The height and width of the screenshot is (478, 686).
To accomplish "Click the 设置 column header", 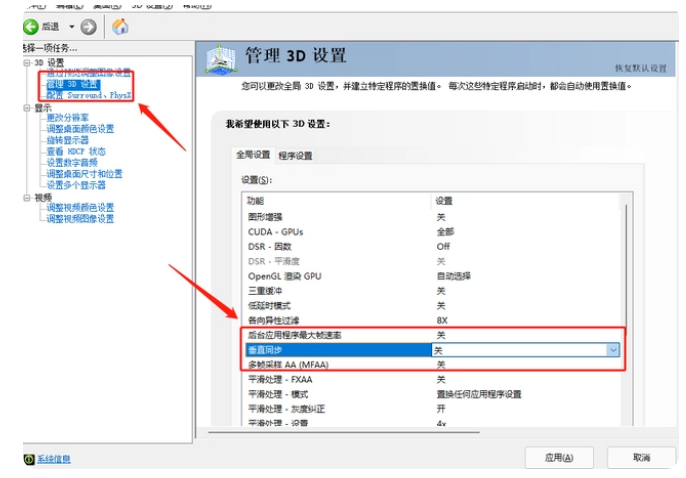I will point(525,201).
